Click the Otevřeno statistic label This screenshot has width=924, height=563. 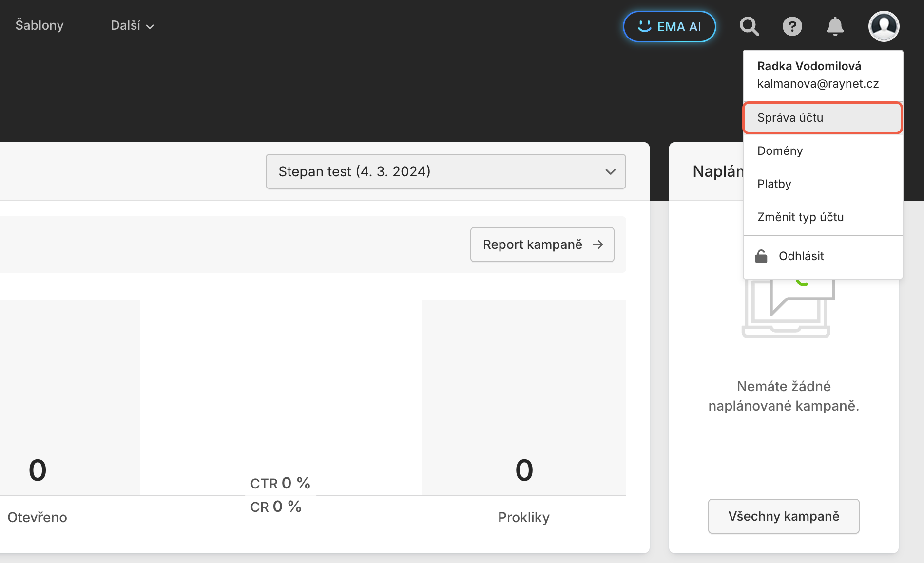tap(38, 517)
